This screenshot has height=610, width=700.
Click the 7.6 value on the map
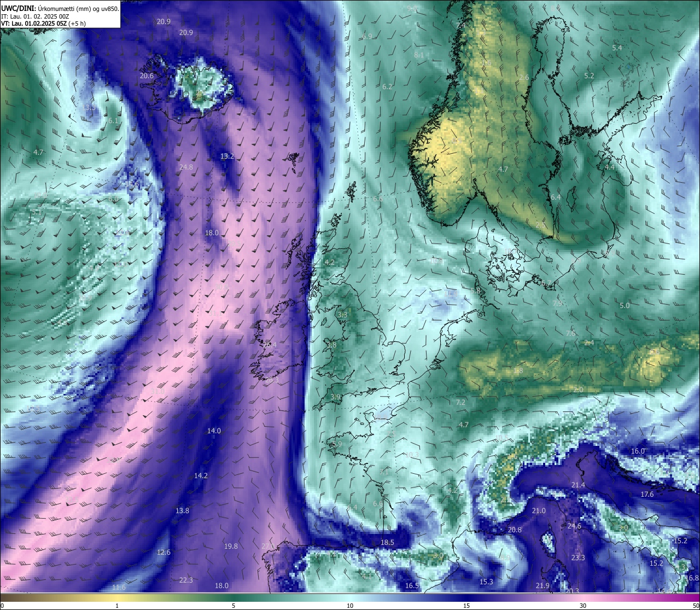coord(570,334)
